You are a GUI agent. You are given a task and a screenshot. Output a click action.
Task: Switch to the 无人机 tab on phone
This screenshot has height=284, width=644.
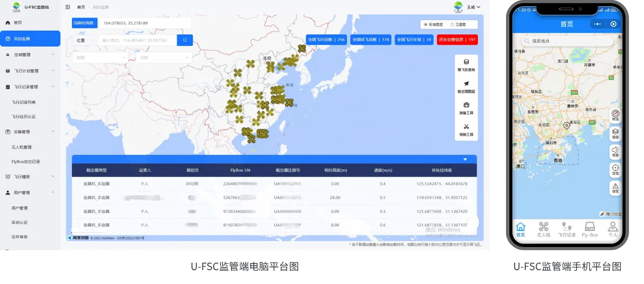[x=544, y=229]
